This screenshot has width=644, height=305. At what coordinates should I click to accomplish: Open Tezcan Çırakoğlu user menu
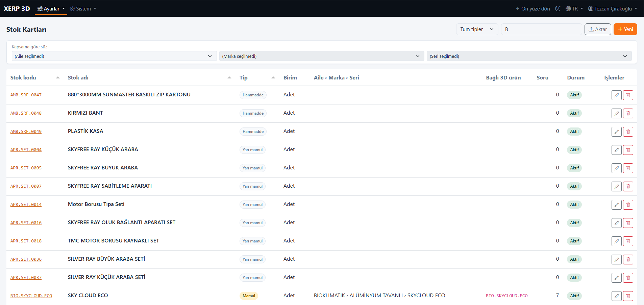tap(613, 9)
